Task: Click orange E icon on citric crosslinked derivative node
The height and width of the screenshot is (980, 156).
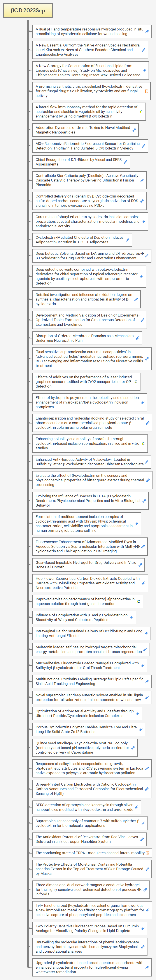Action: [x=146, y=91]
